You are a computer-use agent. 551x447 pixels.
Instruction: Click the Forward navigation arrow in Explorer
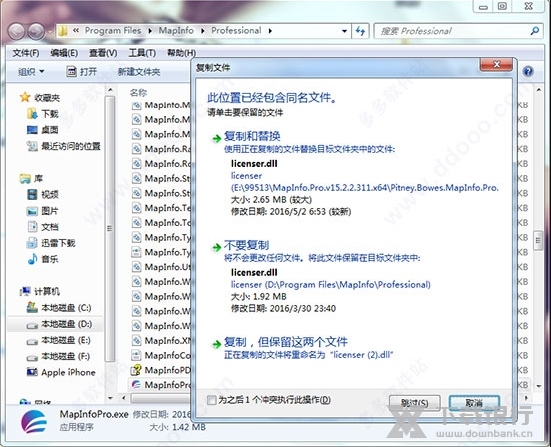coord(36,31)
